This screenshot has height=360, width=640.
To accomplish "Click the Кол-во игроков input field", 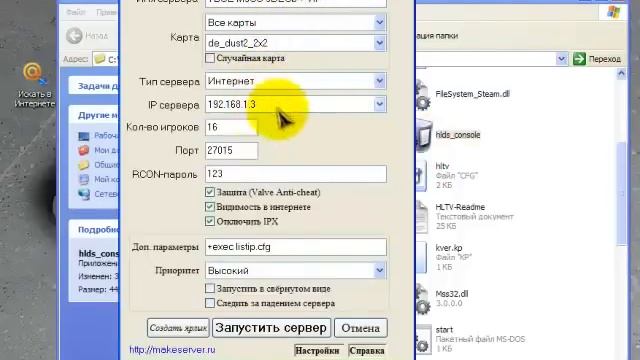I will [231, 127].
